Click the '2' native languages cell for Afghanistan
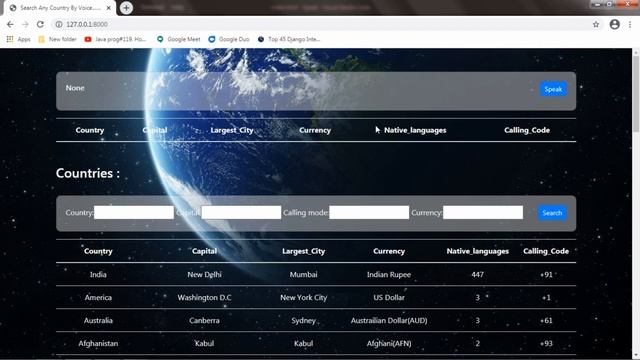The width and height of the screenshot is (640, 360). [x=478, y=343]
